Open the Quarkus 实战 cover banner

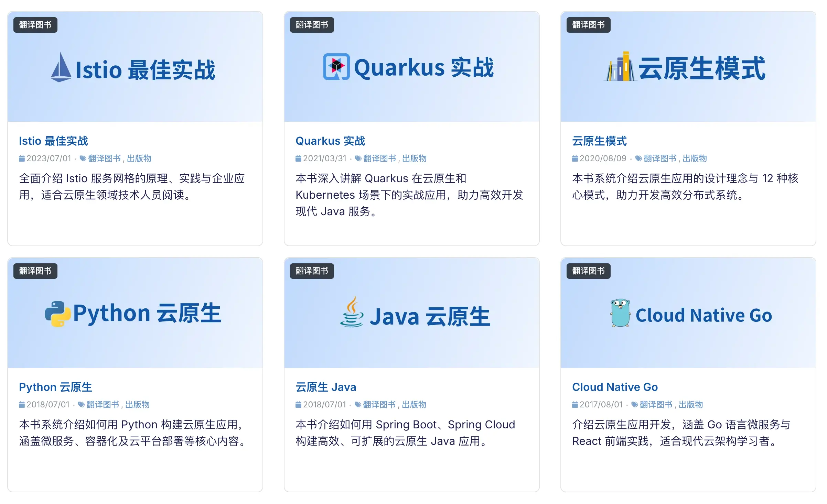(x=412, y=67)
